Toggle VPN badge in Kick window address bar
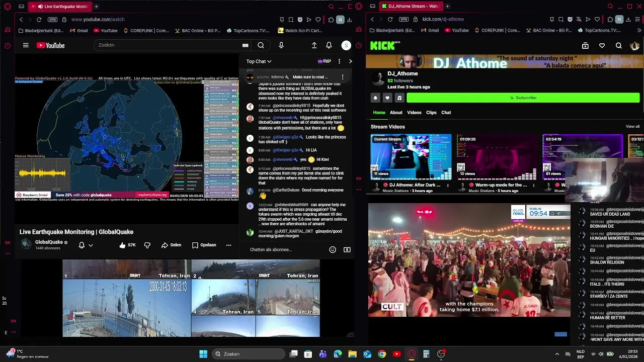 point(404,20)
